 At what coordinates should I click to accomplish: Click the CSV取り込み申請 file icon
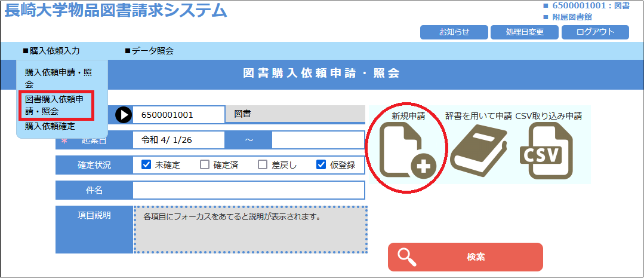click(x=547, y=151)
